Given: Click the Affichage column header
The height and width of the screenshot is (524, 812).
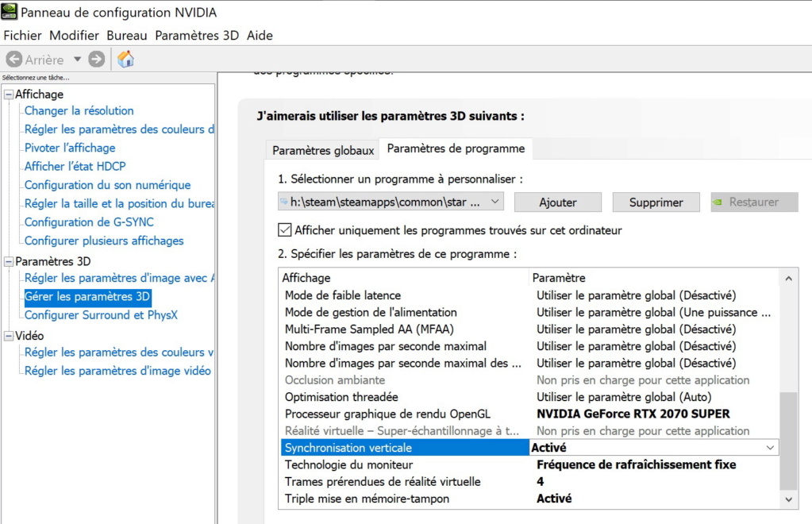Looking at the screenshot, I should (x=404, y=278).
